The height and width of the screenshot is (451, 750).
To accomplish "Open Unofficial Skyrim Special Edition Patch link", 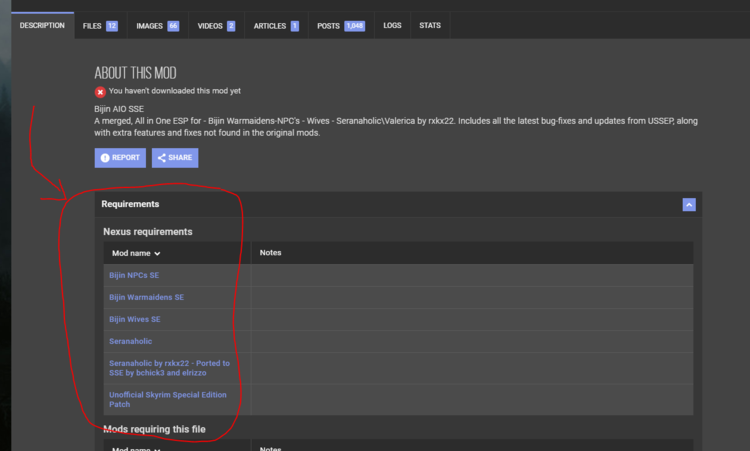I will [168, 399].
